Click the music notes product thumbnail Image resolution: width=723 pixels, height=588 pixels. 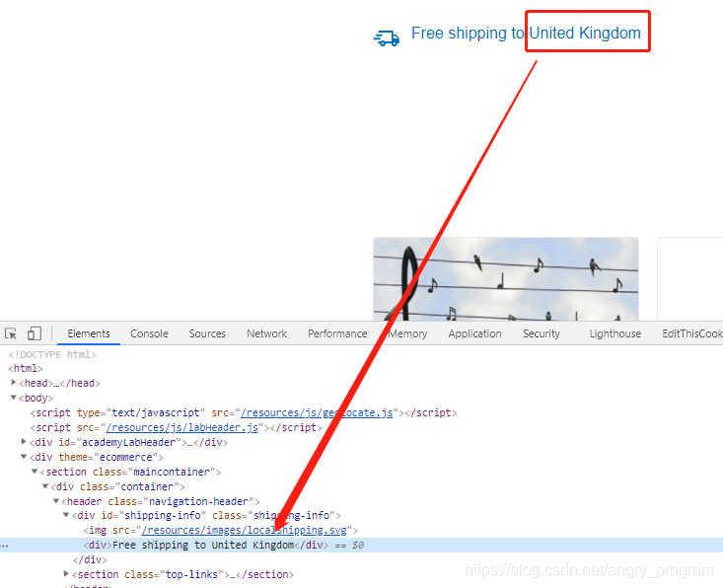click(x=506, y=279)
